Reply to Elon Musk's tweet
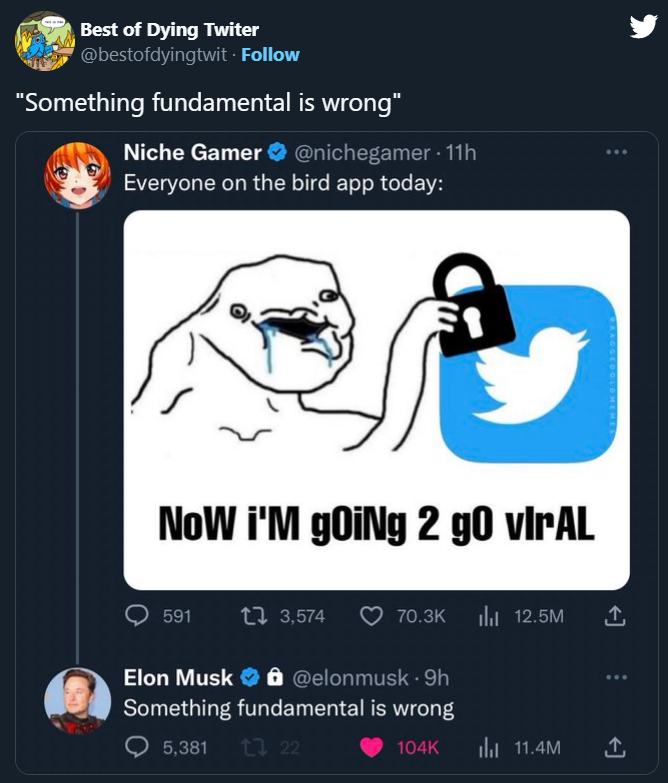This screenshot has width=668, height=783. pyautogui.click(x=138, y=747)
